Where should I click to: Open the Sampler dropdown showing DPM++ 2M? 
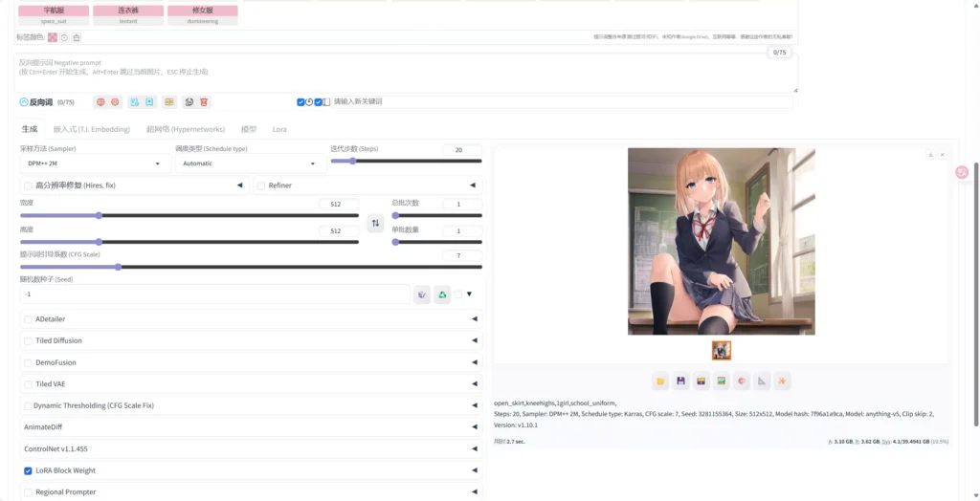pos(93,163)
